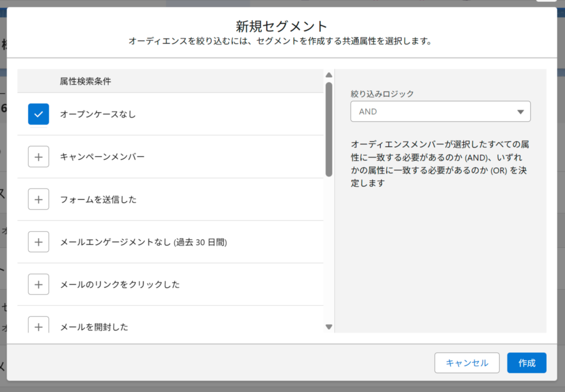Image resolution: width=565 pixels, height=392 pixels.
Task: Uncheck the オープンケースなし attribute
Action: click(39, 114)
